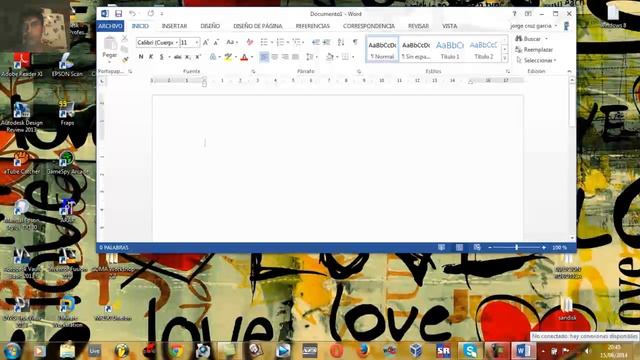This screenshot has height=360, width=640.
Task: Expand the styles gallery more arrow
Action: coord(505,59)
